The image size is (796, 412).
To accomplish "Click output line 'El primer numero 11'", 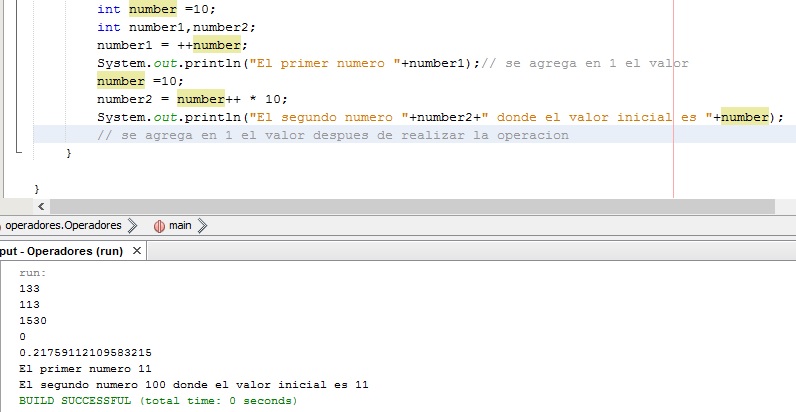I will click(86, 368).
